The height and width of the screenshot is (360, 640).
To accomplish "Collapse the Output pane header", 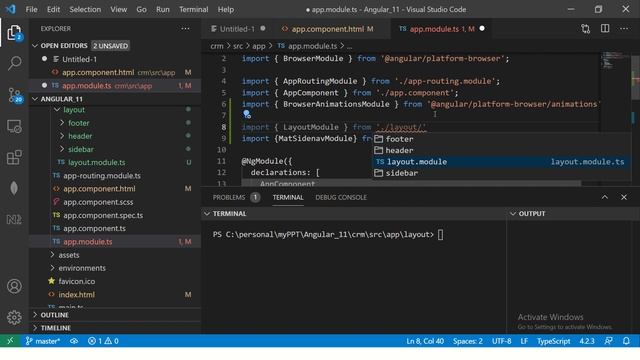I will [x=573, y=213].
